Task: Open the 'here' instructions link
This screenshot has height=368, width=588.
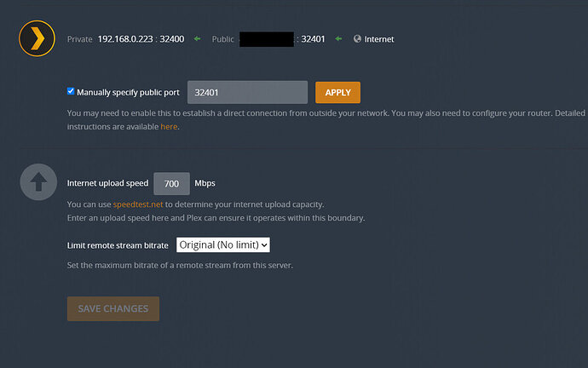Action: (x=169, y=127)
